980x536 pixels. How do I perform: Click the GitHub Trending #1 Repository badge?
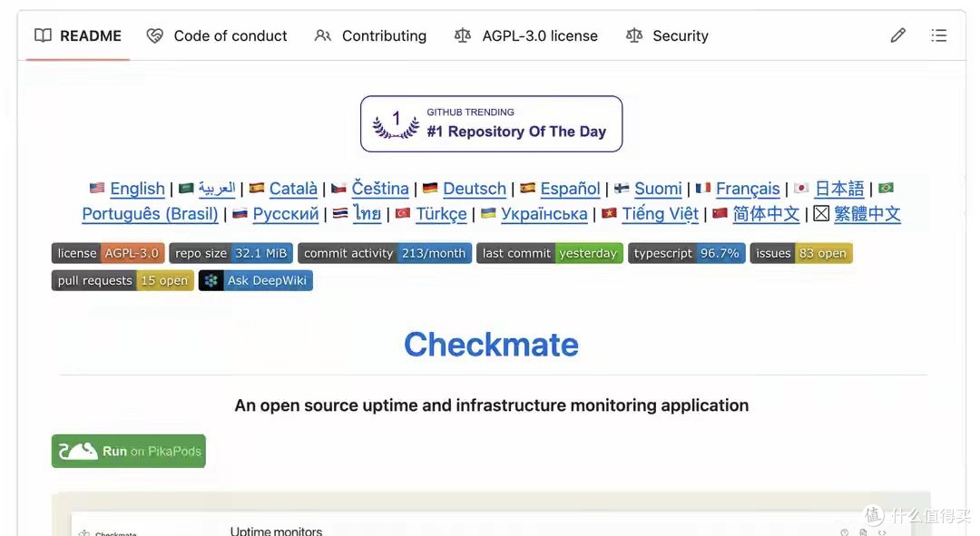coord(491,123)
